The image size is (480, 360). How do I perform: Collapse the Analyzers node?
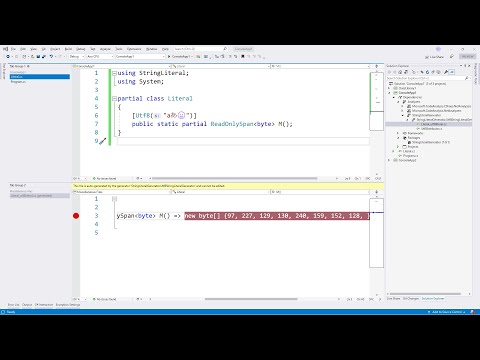(398, 102)
